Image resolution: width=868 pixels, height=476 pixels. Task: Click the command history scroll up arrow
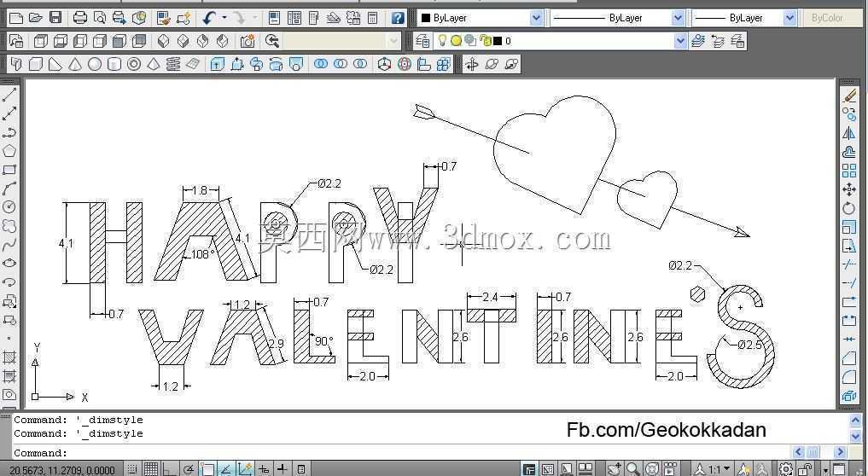coord(855,420)
